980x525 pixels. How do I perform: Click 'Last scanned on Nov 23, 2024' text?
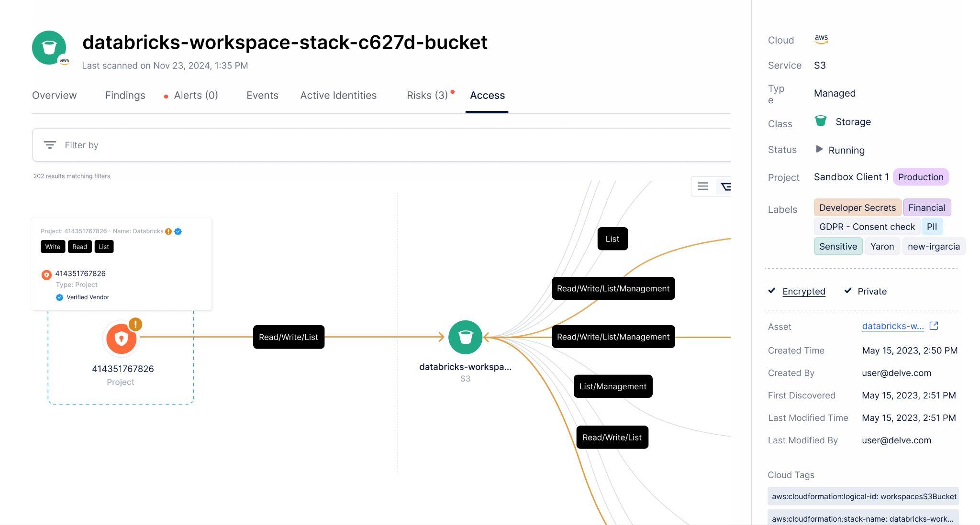pos(165,66)
